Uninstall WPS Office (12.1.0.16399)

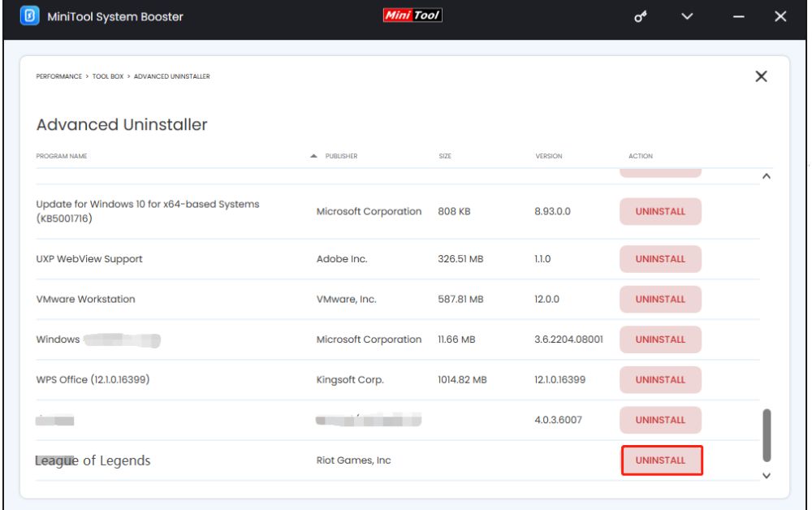[x=660, y=379]
